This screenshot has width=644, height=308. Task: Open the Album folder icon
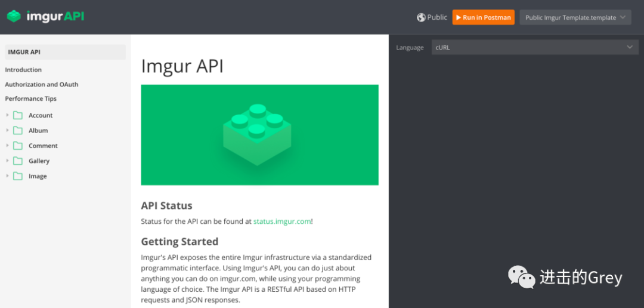click(x=18, y=130)
